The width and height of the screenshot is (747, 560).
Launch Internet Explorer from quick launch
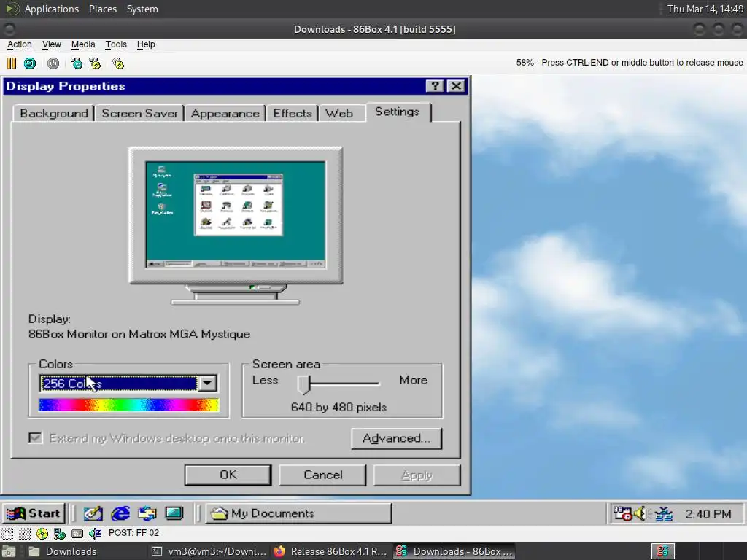(x=120, y=513)
